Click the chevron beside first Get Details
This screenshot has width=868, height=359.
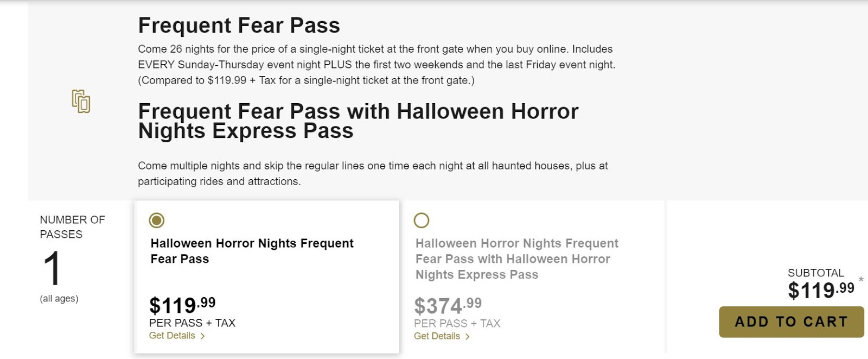click(202, 336)
